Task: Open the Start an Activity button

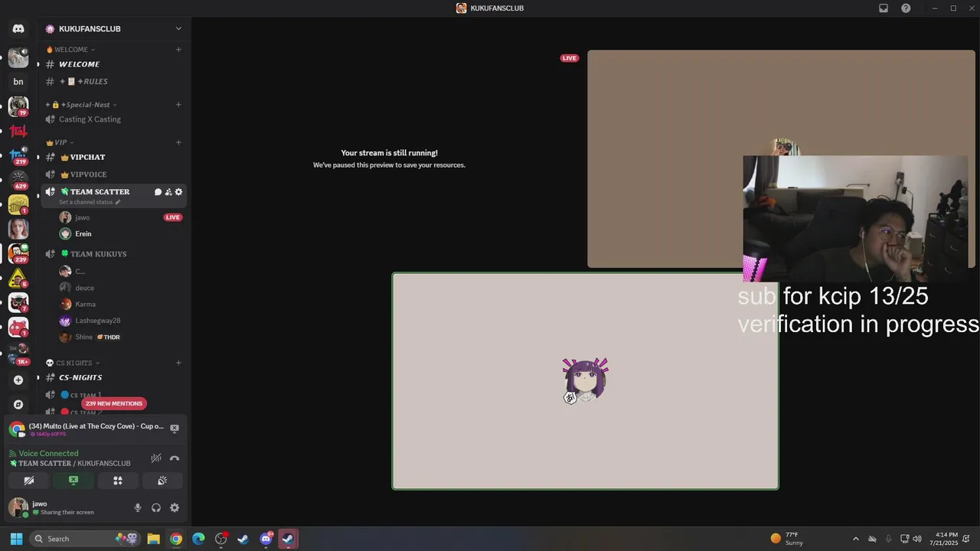Action: (118, 481)
